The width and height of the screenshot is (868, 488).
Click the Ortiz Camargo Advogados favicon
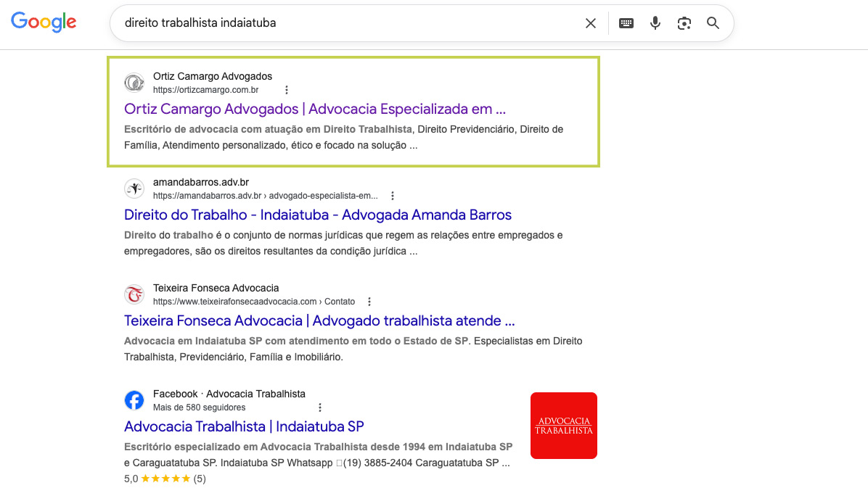pyautogui.click(x=134, y=83)
